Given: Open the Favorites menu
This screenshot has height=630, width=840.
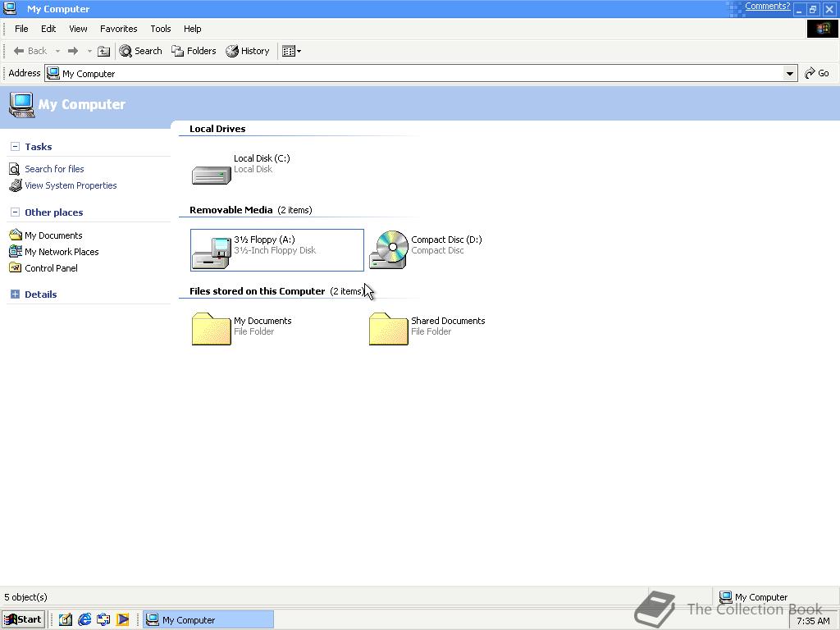Looking at the screenshot, I should pyautogui.click(x=118, y=29).
